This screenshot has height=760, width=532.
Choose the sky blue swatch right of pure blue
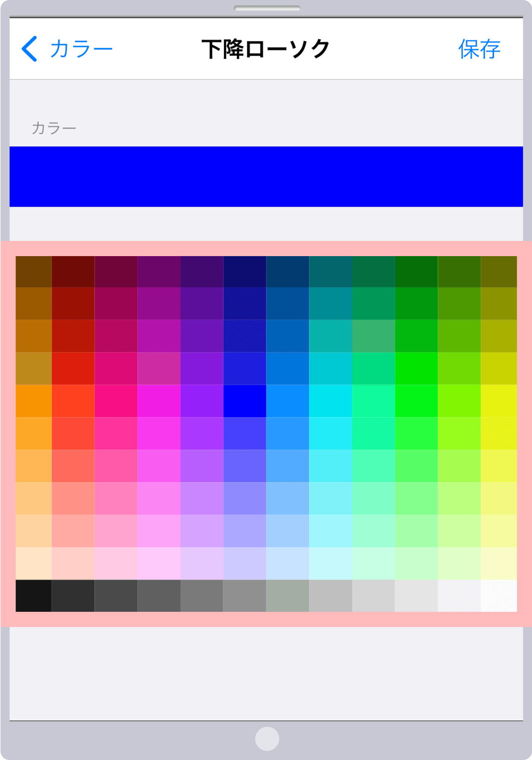(x=287, y=401)
